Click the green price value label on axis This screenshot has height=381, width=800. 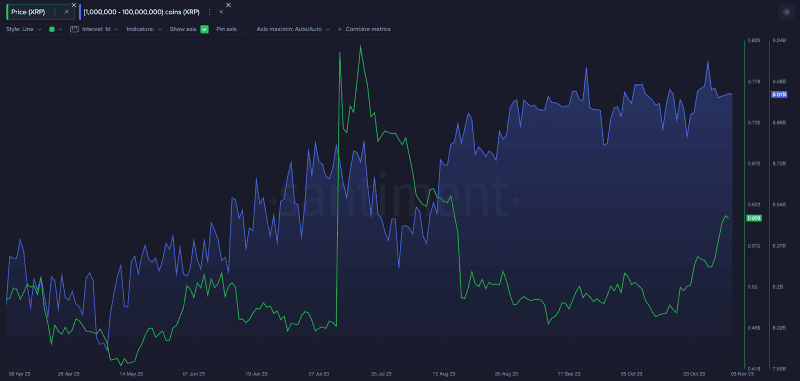pos(754,218)
